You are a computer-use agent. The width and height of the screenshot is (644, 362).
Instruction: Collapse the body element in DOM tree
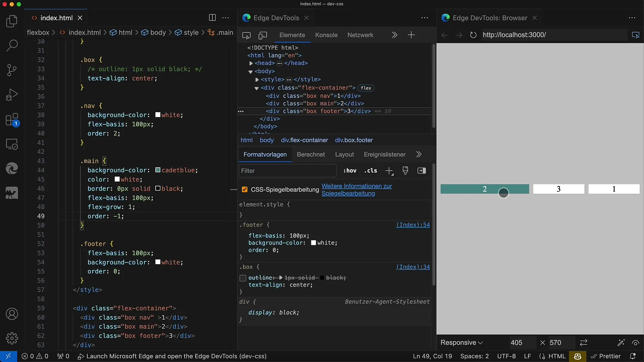tap(251, 72)
